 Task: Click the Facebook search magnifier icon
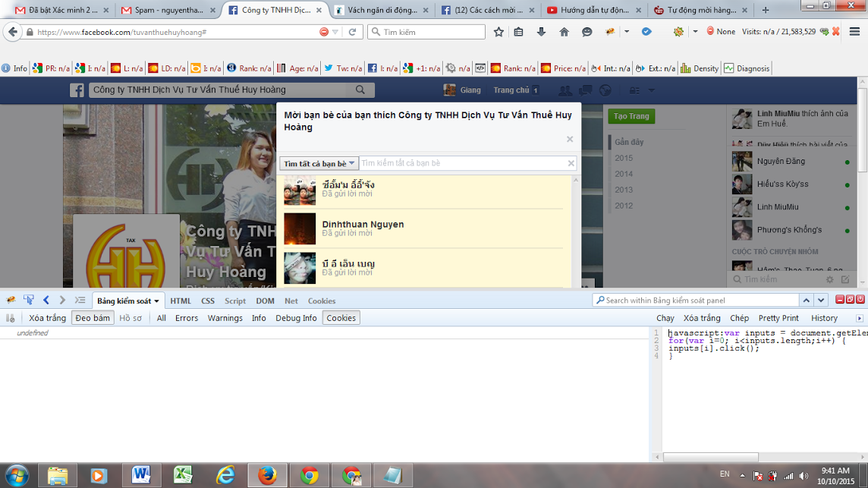pyautogui.click(x=360, y=90)
